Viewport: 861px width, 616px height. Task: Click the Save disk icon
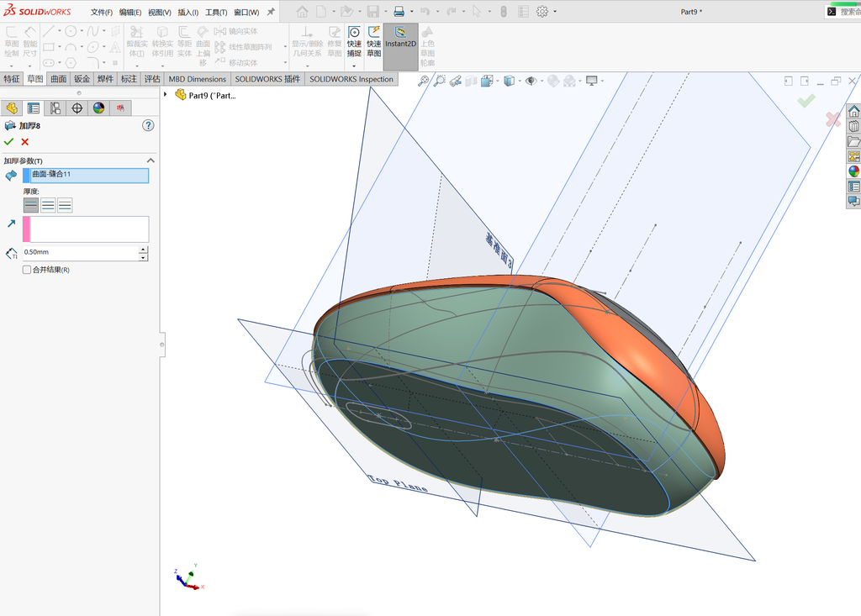click(x=373, y=12)
